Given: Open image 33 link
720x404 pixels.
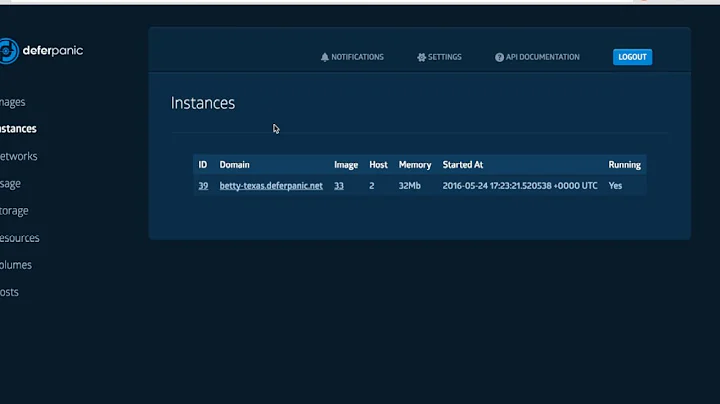Looking at the screenshot, I should 339,185.
